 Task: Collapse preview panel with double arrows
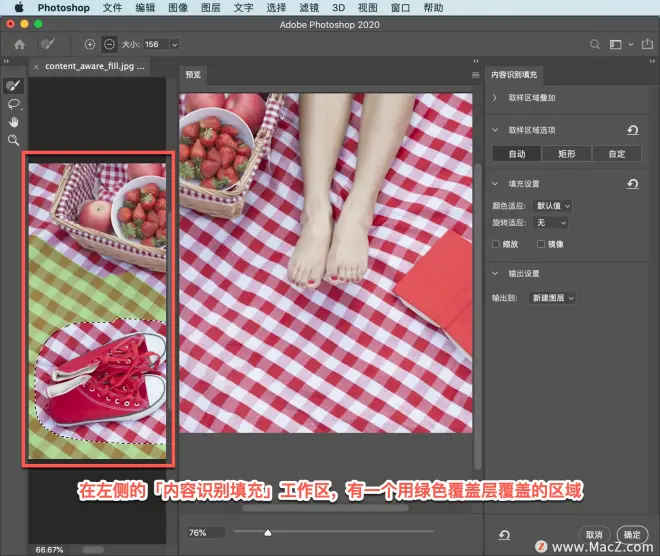point(476,61)
